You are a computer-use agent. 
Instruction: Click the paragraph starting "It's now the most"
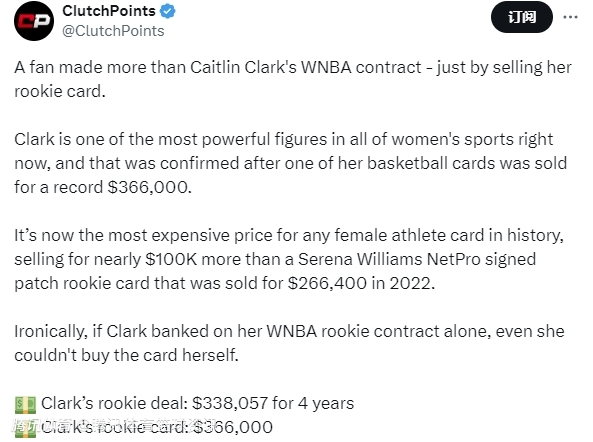click(289, 259)
